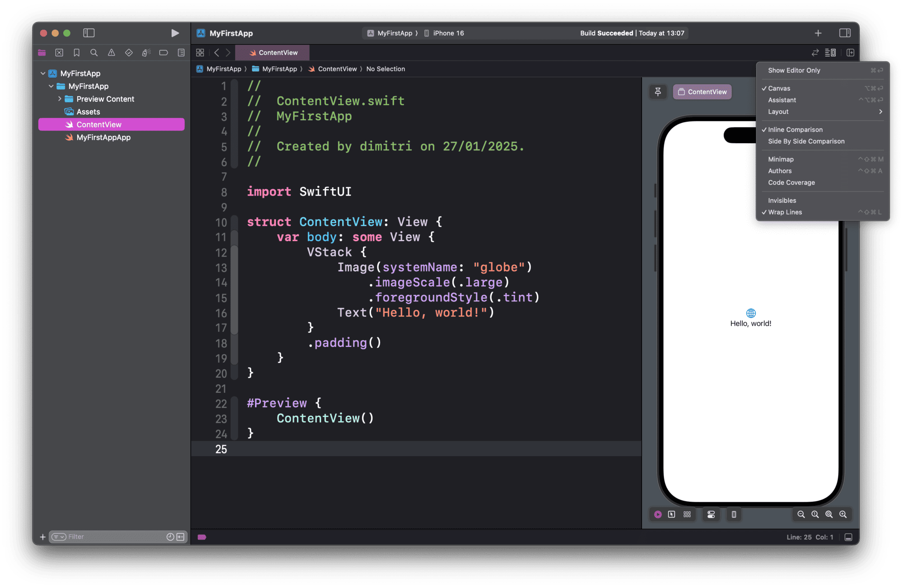Open preview variants grid icon

(x=687, y=514)
